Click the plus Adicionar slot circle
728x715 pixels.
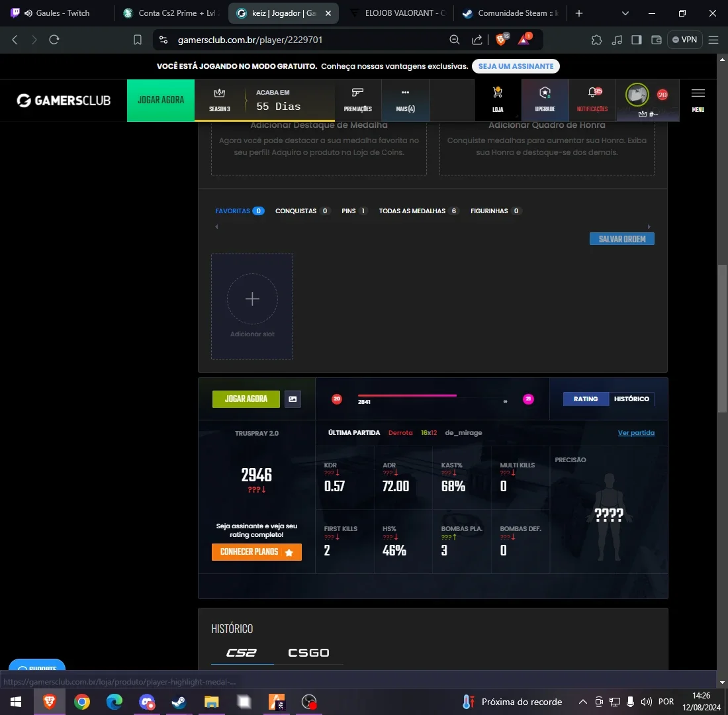[252, 299]
